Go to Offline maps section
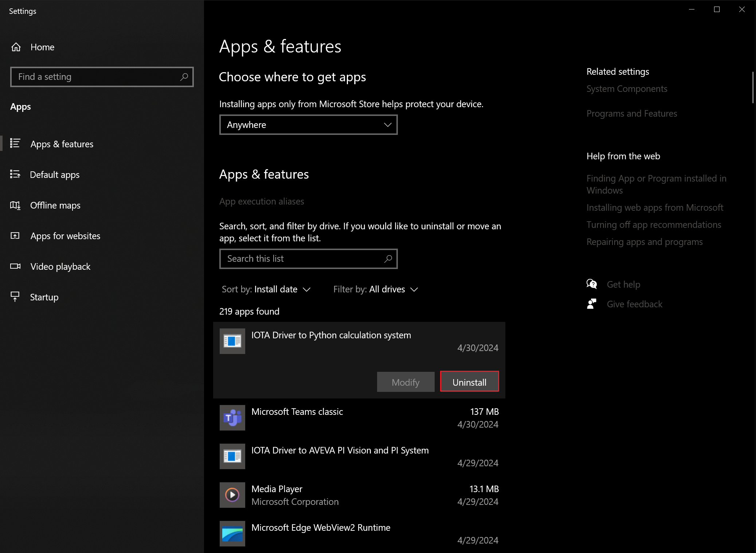Screen dimensions: 756x553 (102, 205)
